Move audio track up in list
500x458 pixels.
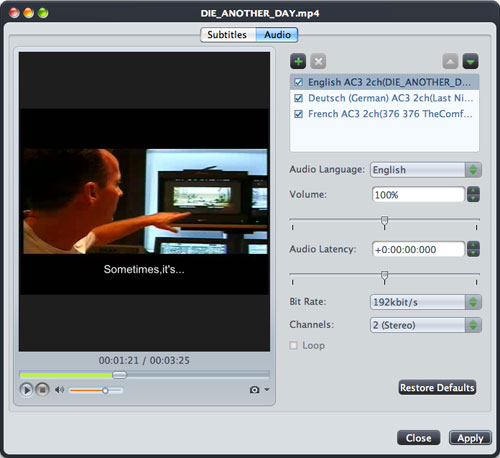coord(450,61)
